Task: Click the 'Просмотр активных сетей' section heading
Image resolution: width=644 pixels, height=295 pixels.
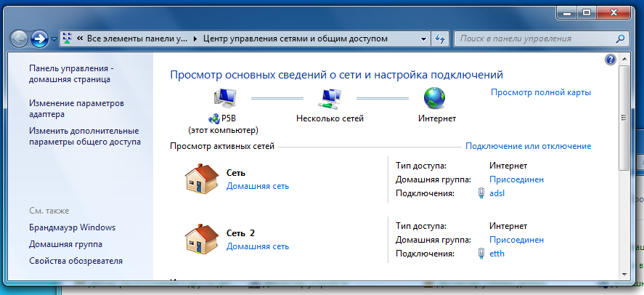Action: pos(222,146)
